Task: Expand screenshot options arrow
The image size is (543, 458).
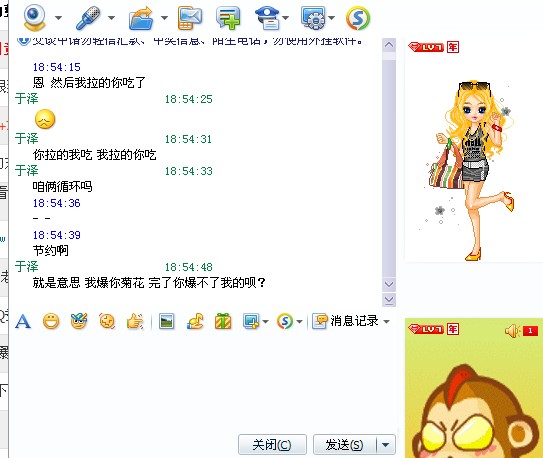Action: tap(266, 322)
